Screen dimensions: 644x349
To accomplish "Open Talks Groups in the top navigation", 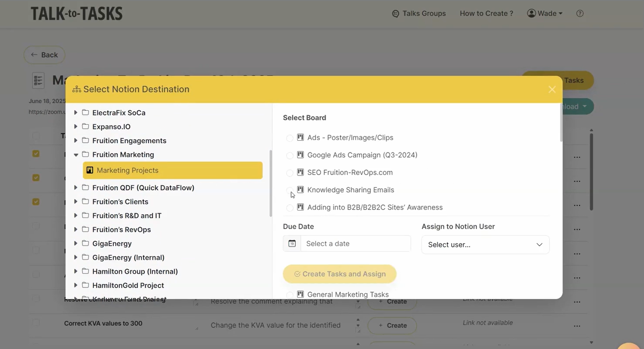I will click(x=419, y=13).
